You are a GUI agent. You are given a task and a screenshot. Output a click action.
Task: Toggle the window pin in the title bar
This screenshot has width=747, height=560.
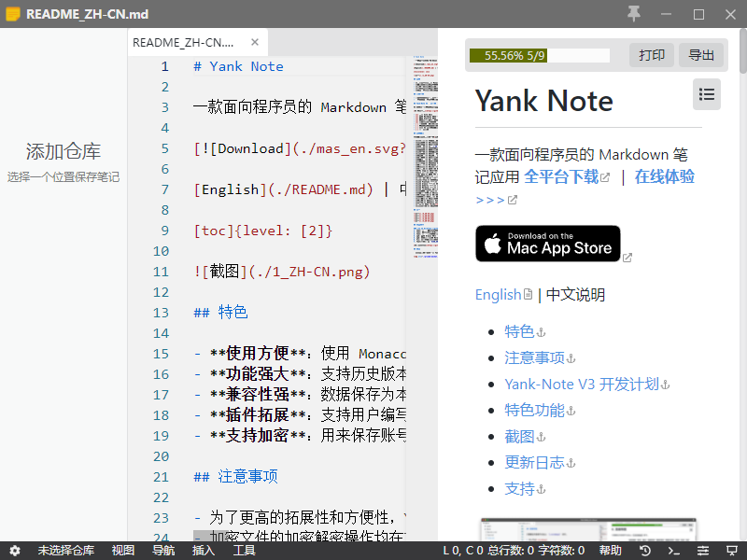[634, 14]
